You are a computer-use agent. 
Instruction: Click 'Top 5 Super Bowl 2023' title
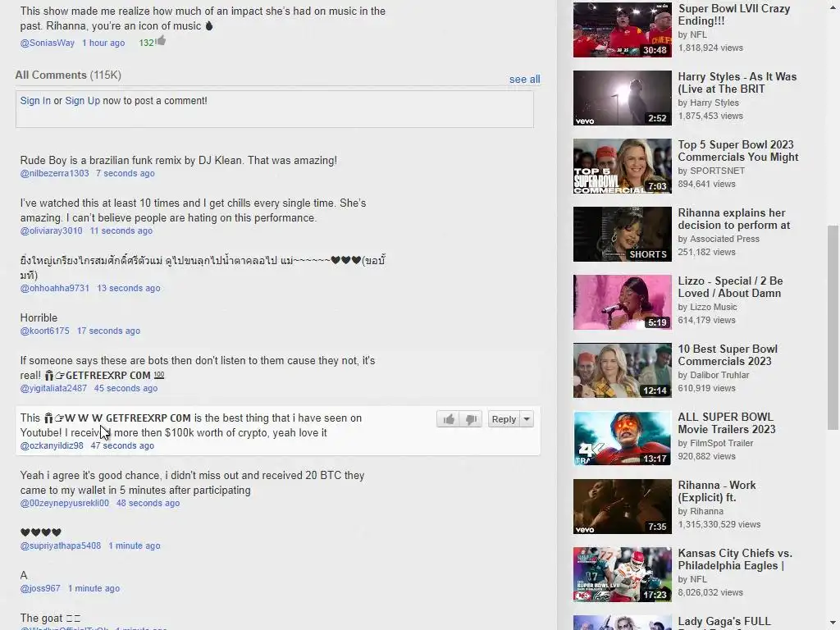coord(738,151)
